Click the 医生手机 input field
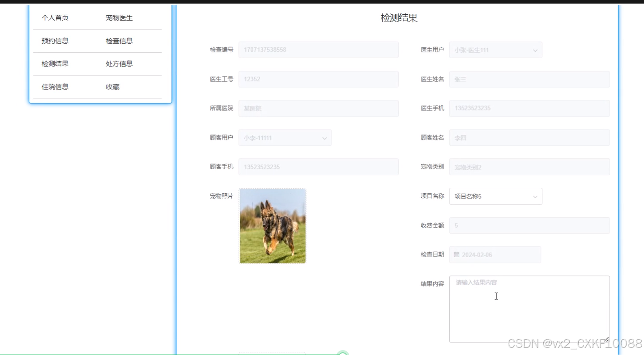 [529, 108]
